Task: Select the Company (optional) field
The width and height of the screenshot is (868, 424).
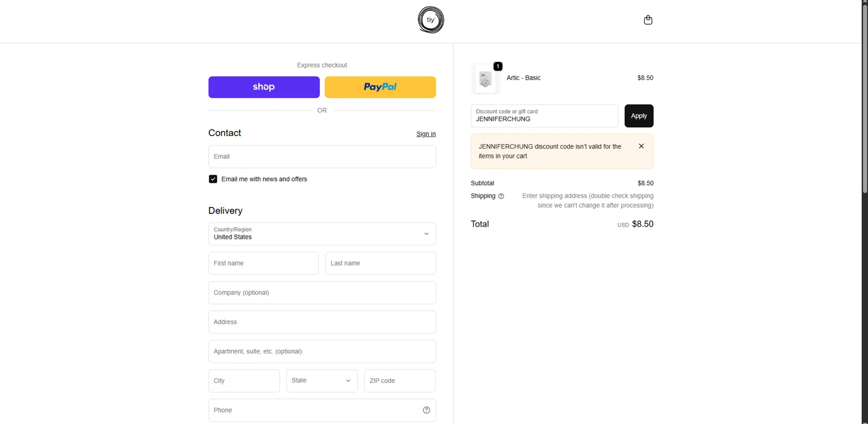Action: (x=322, y=293)
